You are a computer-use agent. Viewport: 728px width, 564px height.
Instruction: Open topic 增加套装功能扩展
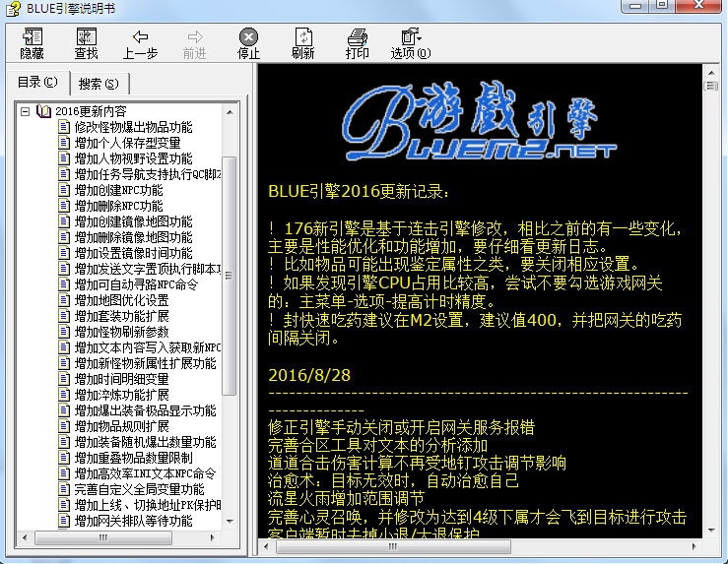[x=121, y=316]
